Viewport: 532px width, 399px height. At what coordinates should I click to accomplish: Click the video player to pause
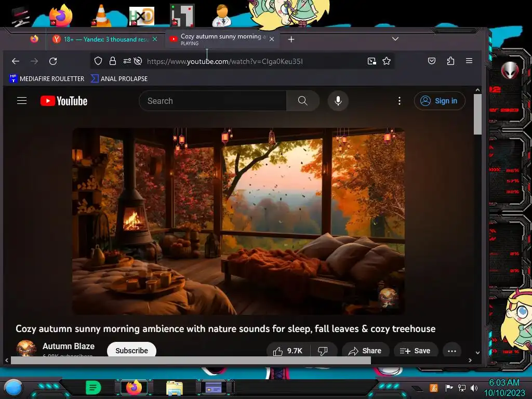click(x=238, y=221)
